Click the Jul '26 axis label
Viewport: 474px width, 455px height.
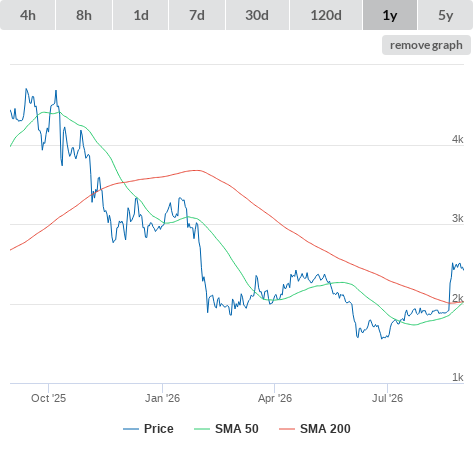pyautogui.click(x=387, y=398)
